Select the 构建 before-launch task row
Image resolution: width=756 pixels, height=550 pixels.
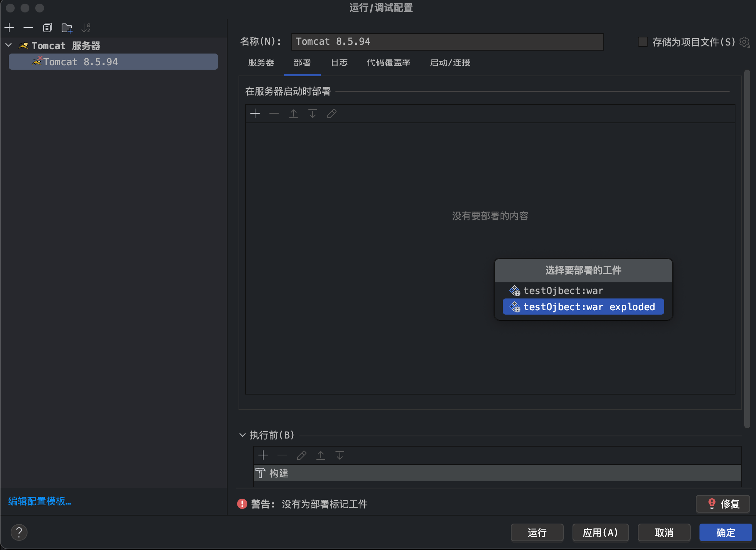pyautogui.click(x=497, y=473)
